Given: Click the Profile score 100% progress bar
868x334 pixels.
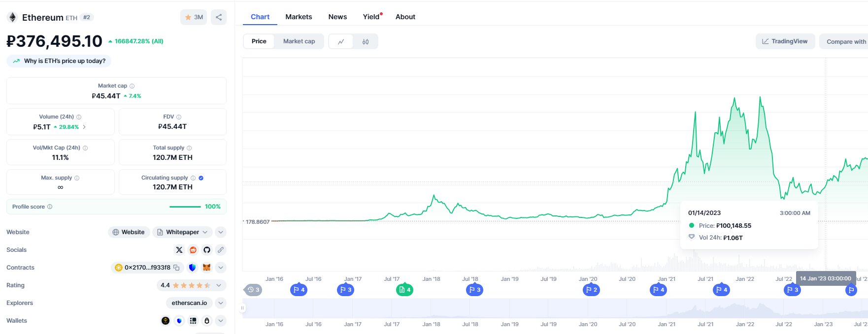Looking at the screenshot, I should click(185, 207).
